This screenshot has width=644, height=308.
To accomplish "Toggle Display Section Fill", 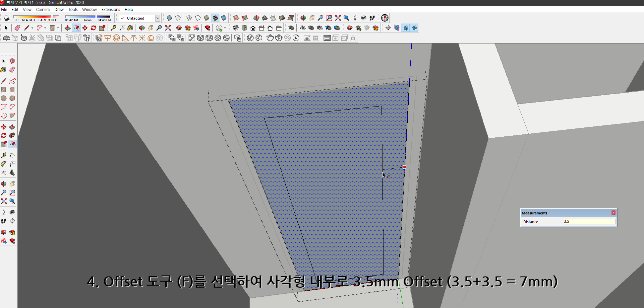I will pyautogui.click(x=414, y=28).
